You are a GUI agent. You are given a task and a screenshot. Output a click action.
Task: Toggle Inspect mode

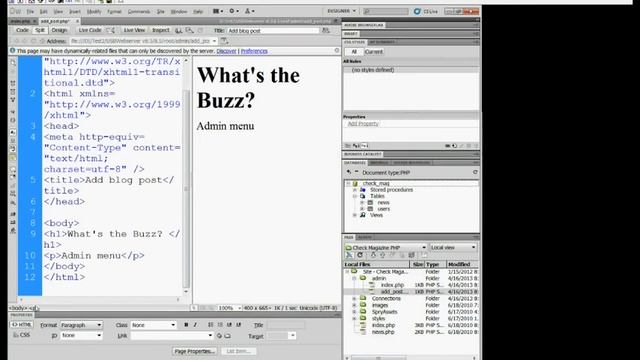point(161,30)
